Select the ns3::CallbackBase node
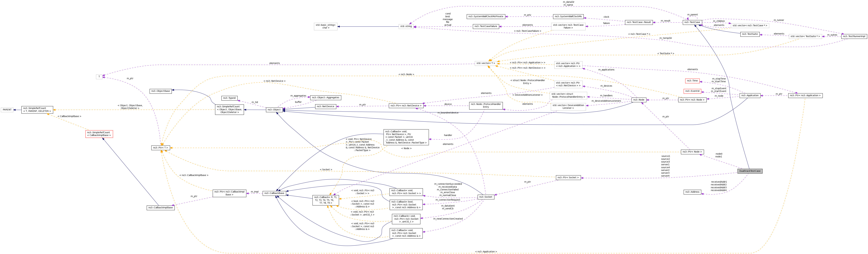This screenshot has width=868, height=254. (274, 193)
